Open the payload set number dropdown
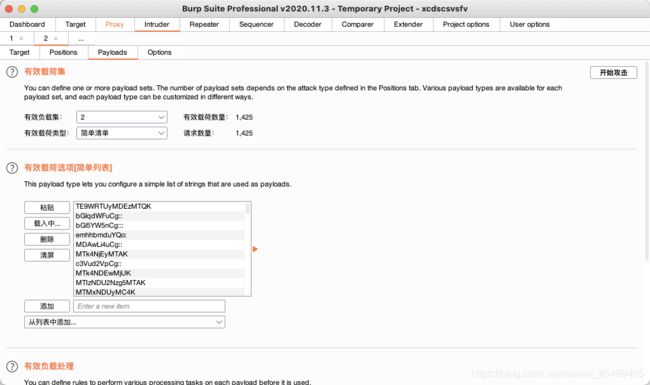Screen dimensions: 650x385 point(122,117)
